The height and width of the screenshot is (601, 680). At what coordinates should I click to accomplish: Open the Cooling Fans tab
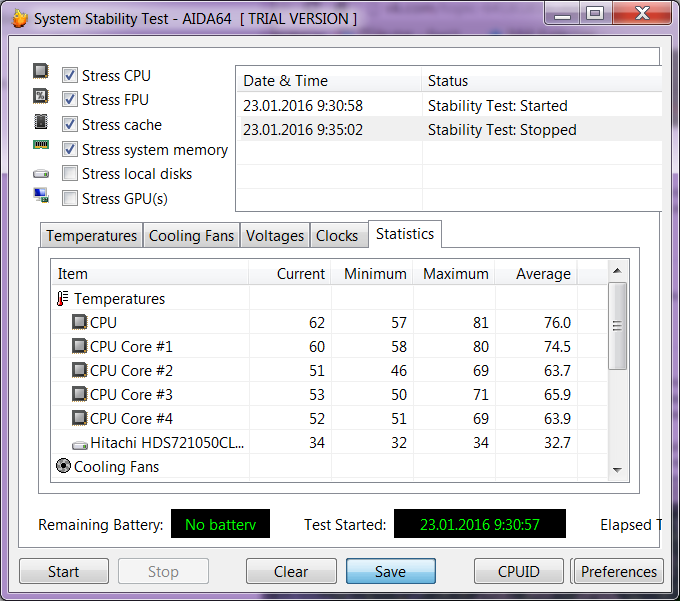point(191,235)
